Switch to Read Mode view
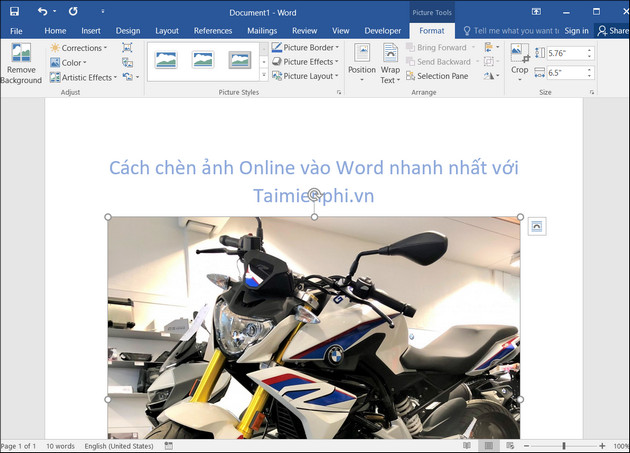The width and height of the screenshot is (630, 453). click(467, 446)
